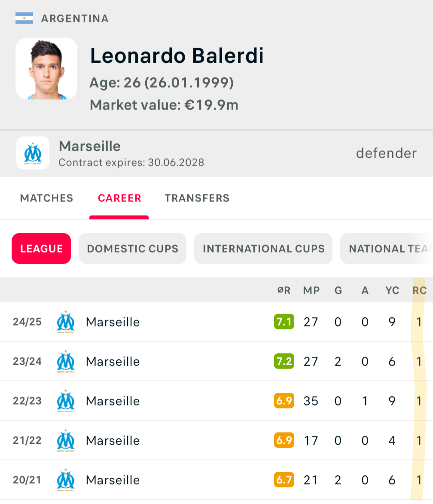This screenshot has height=504, width=433.
Task: Switch to the Transfers tab
Action: pyautogui.click(x=197, y=198)
